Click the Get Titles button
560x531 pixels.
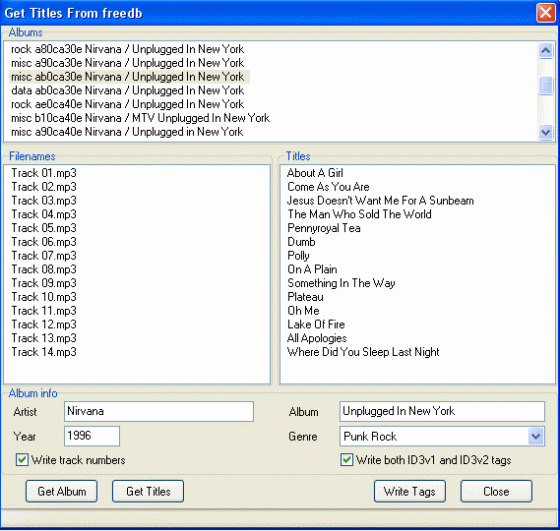tap(148, 491)
